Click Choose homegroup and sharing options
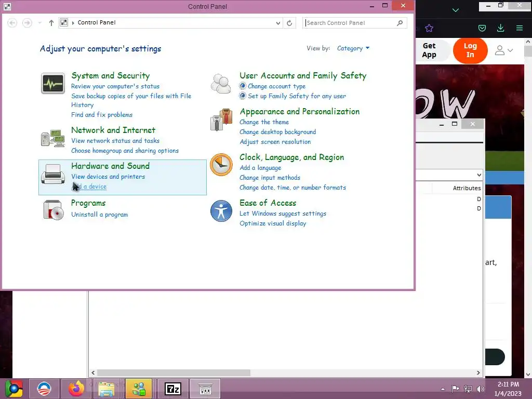The image size is (532, 399). click(x=125, y=151)
